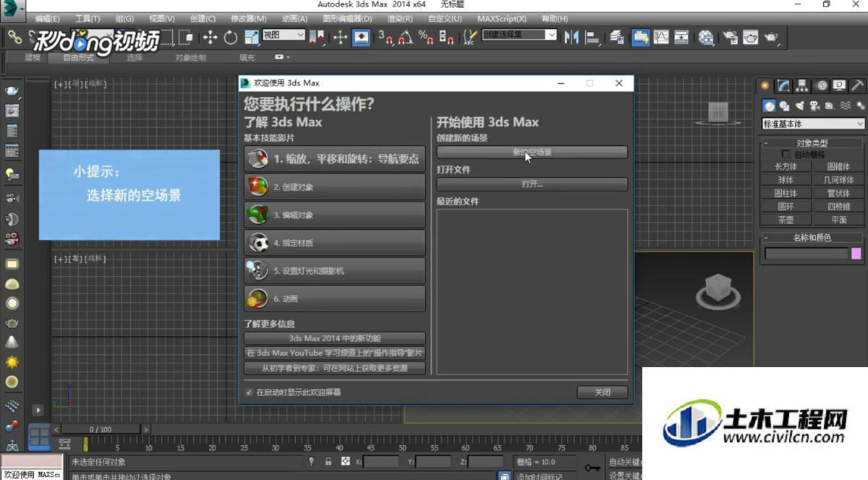Select the Link tool chain icon
Image resolution: width=868 pixels, height=480 pixels.
click(x=14, y=36)
